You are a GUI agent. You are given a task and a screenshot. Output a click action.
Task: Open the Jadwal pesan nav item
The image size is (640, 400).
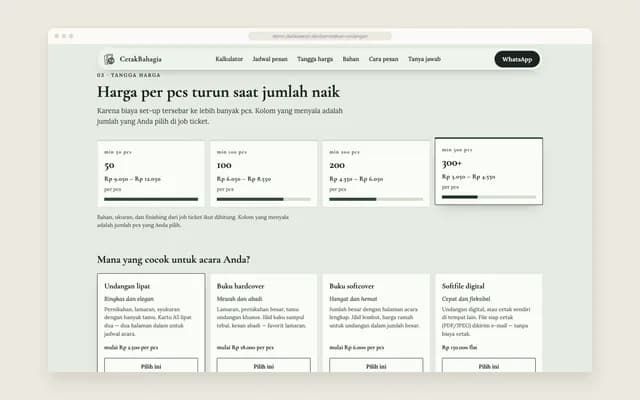click(x=270, y=59)
